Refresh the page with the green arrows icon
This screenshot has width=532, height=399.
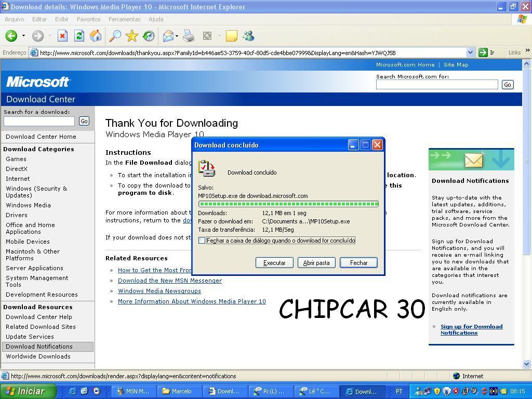(79, 36)
